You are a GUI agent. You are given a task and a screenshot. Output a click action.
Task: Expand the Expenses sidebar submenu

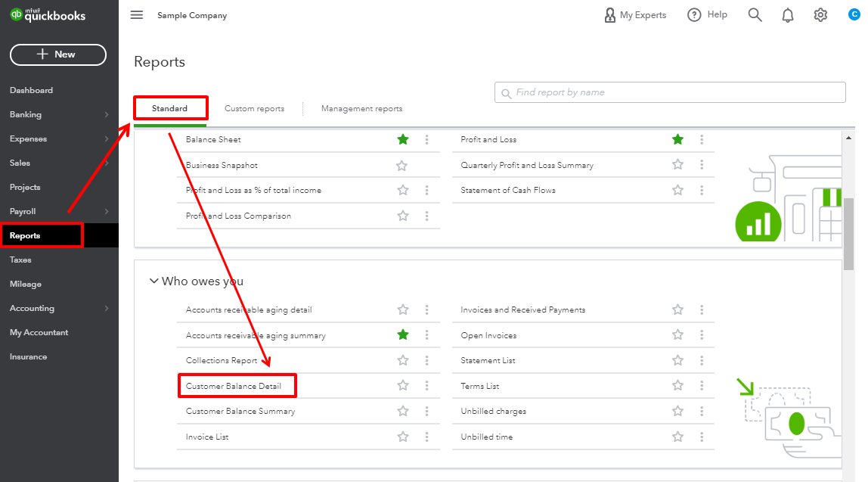click(x=107, y=139)
